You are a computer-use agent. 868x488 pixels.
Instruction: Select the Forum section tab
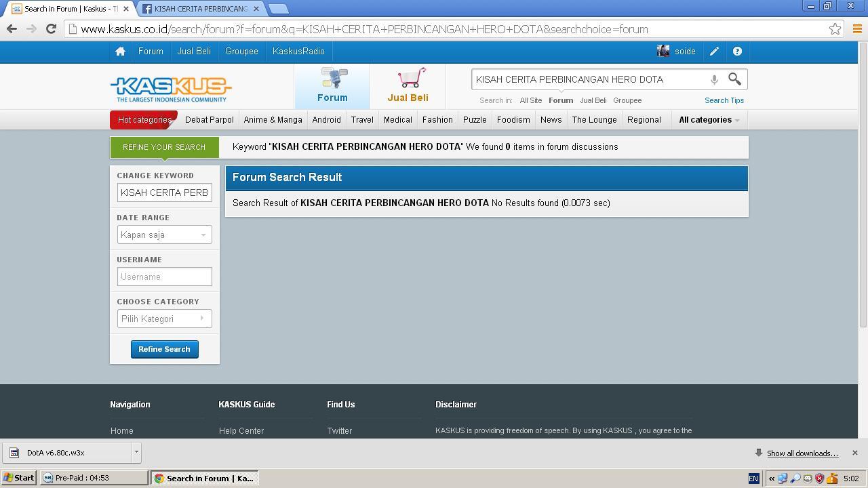pos(332,86)
